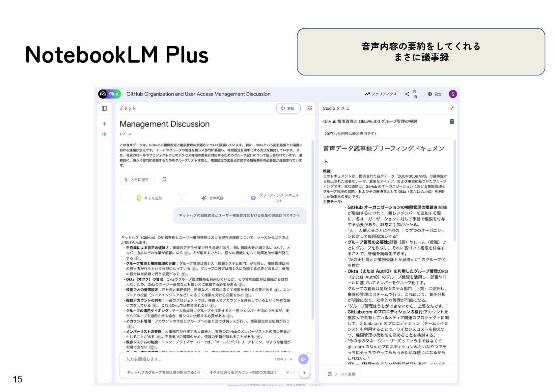Screen dimensions: 554x392
Task: Click the Management Discussion heading
Action: pyautogui.click(x=164, y=124)
